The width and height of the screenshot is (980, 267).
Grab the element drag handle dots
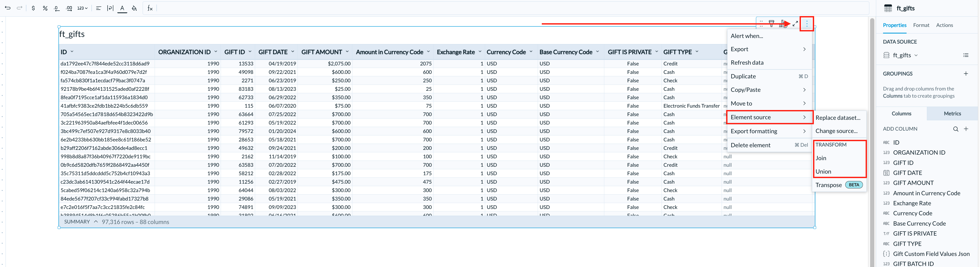pyautogui.click(x=761, y=23)
